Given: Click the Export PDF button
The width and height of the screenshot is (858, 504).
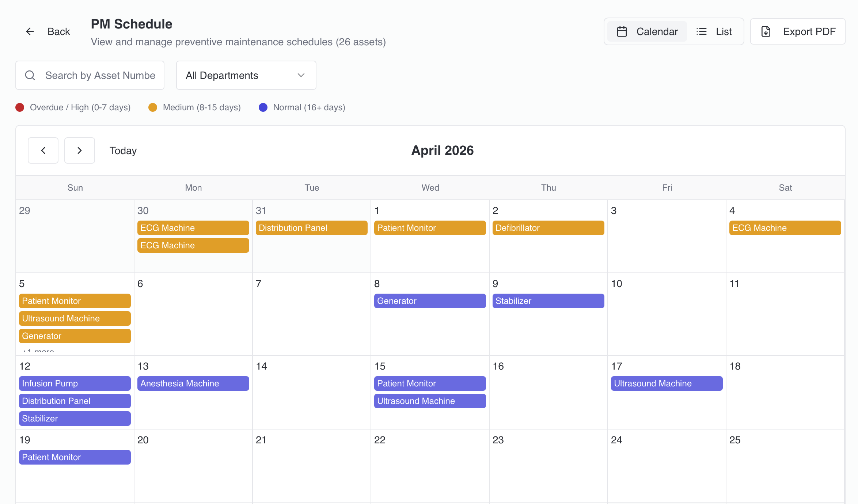Looking at the screenshot, I should [798, 31].
